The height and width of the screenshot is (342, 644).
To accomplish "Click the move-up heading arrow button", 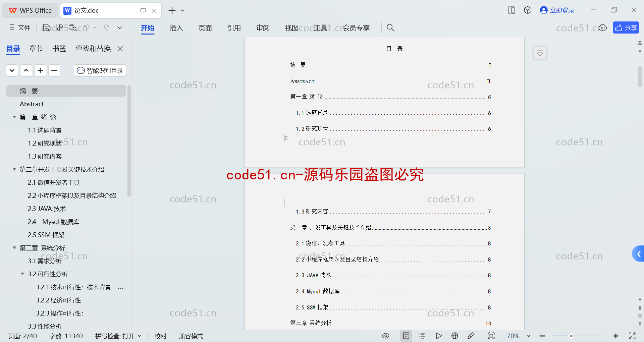I will coord(26,70).
